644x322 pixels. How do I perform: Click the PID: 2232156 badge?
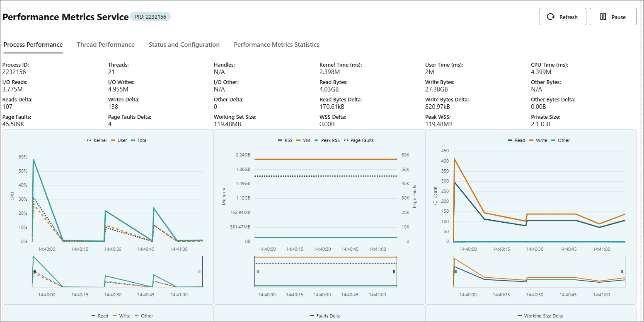pyautogui.click(x=150, y=17)
